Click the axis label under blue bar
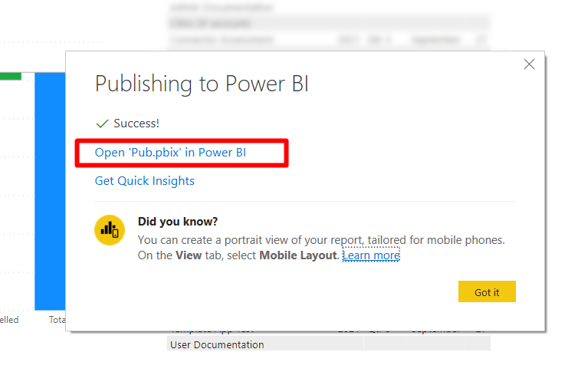The width and height of the screenshot is (588, 372). pyautogui.click(x=57, y=319)
